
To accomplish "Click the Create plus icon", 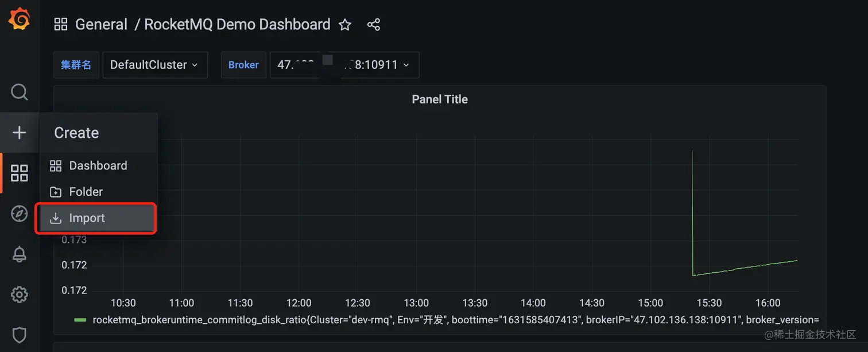I will 20,133.
